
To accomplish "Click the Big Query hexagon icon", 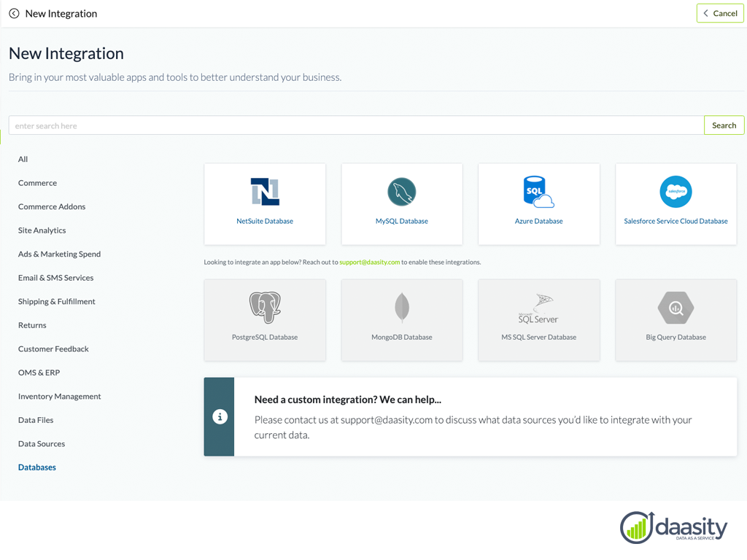I will pyautogui.click(x=676, y=308).
